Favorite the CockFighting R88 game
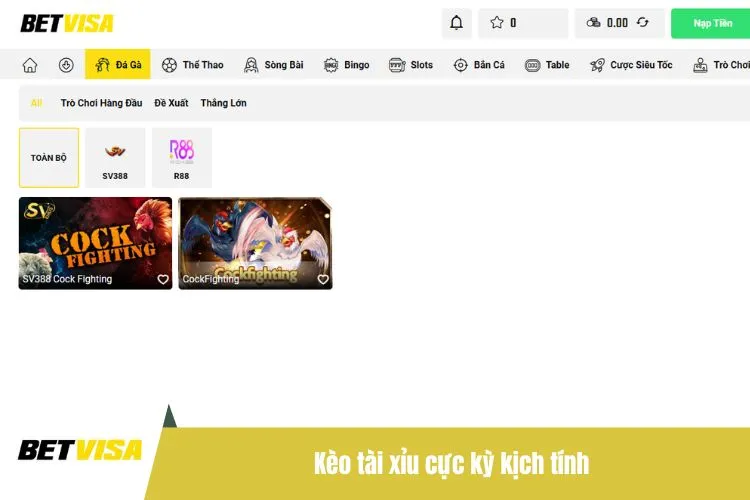Viewport: 750px width, 500px height. click(x=323, y=279)
